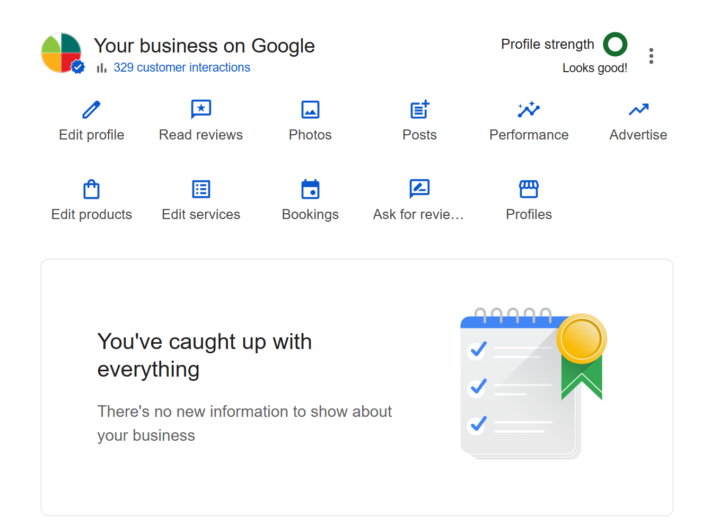Click the Profile strength label

(547, 44)
